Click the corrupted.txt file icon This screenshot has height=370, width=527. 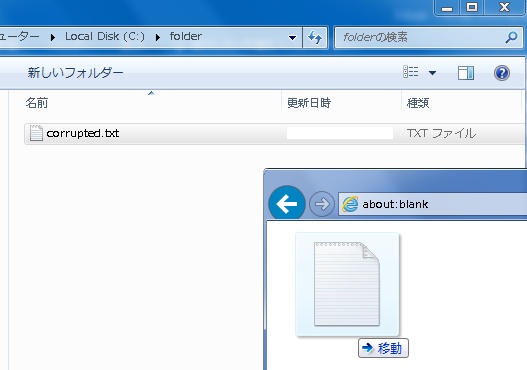[x=36, y=133]
